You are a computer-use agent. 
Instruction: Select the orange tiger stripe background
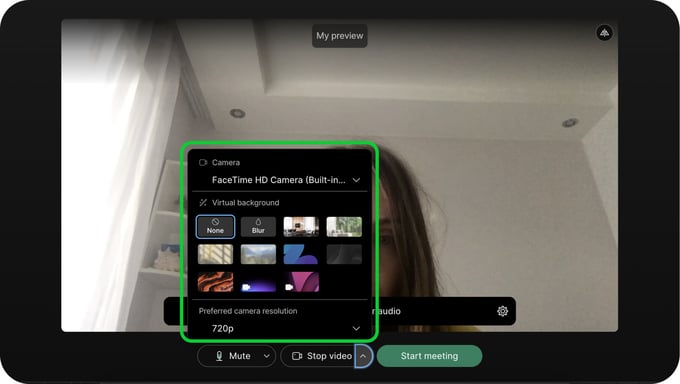coord(215,282)
